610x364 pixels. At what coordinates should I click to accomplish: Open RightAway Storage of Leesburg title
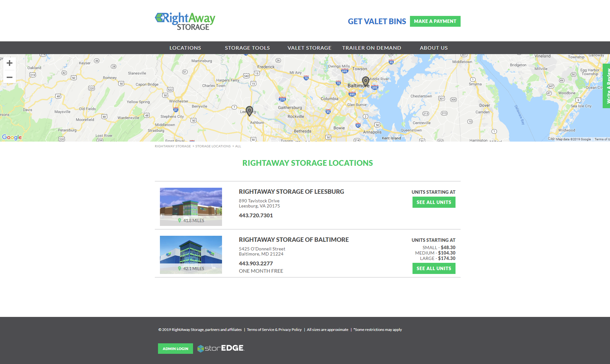[x=291, y=192]
